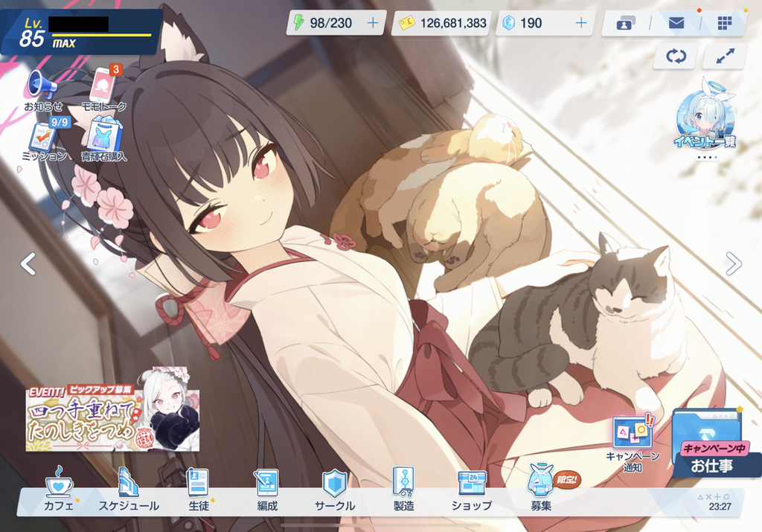Tap the green energy bolt icon
Screen dimensions: 762x532
pos(299,22)
